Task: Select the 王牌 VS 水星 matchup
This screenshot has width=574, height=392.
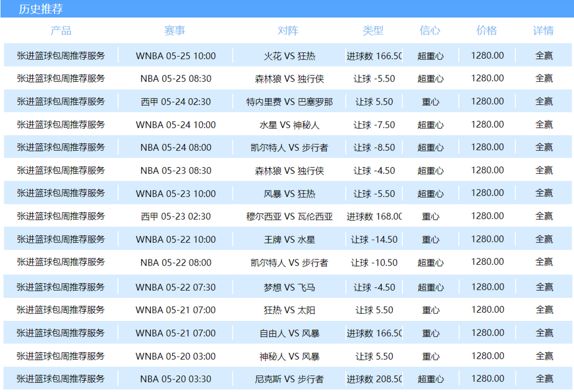Action: (290, 239)
